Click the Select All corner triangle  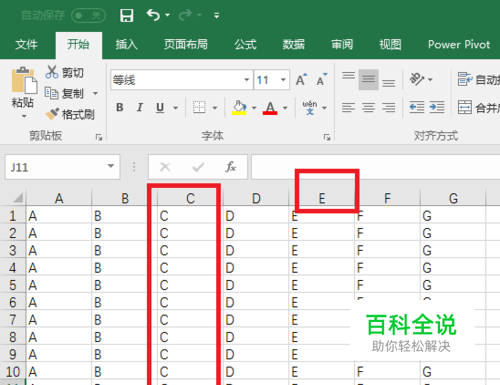[x=17, y=198]
